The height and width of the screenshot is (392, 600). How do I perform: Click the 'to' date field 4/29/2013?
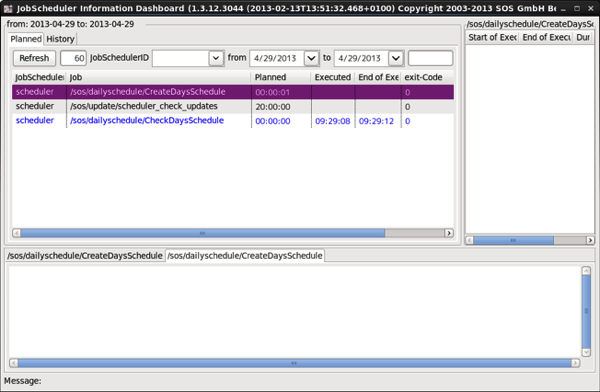point(362,58)
